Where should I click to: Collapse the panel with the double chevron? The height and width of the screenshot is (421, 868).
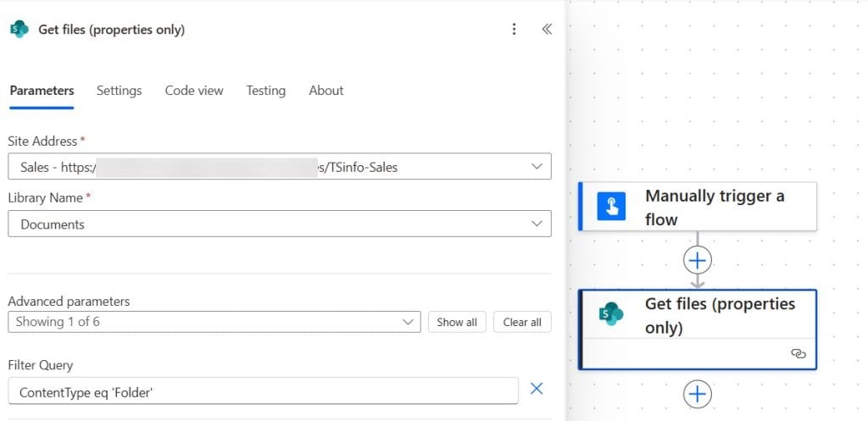tap(547, 30)
